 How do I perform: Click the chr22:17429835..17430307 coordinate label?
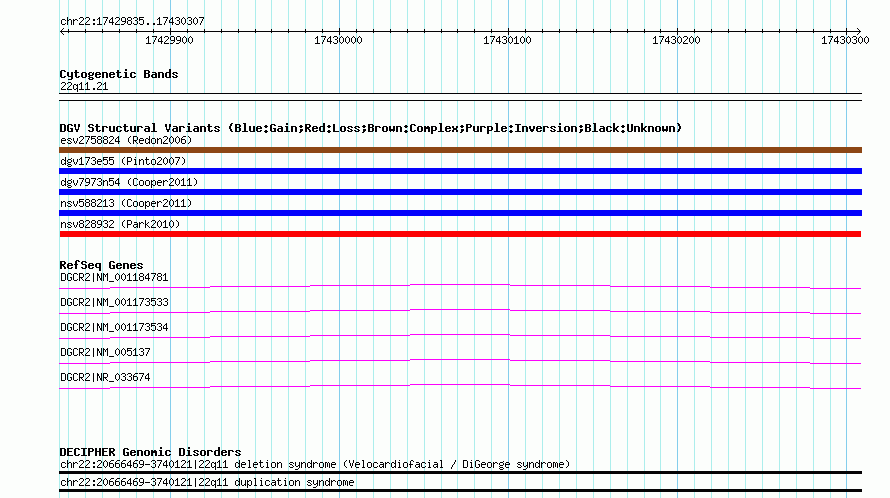[x=132, y=21]
